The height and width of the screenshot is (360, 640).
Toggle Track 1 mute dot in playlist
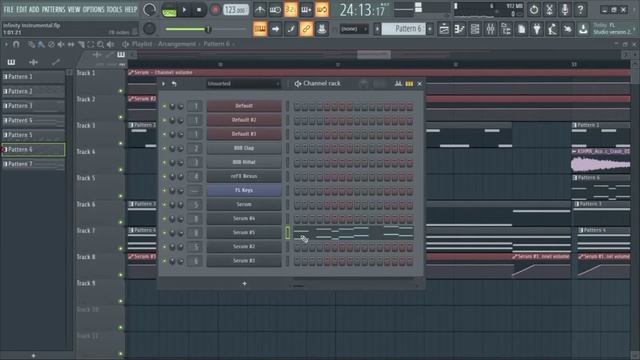click(120, 91)
